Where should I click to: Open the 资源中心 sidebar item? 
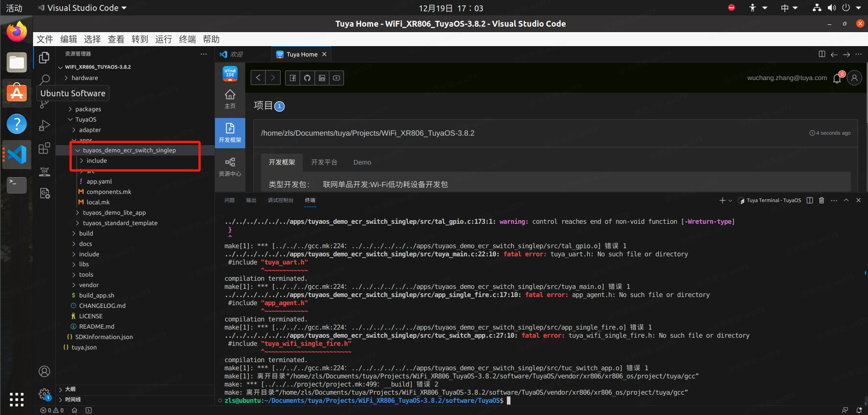pyautogui.click(x=230, y=167)
